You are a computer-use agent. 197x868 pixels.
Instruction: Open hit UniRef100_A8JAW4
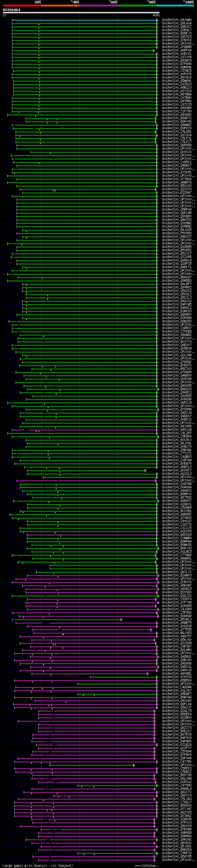tap(176, 20)
